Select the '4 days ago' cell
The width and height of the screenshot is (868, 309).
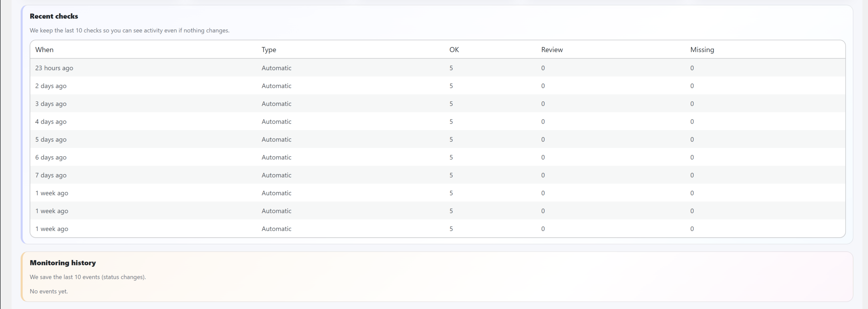point(51,122)
